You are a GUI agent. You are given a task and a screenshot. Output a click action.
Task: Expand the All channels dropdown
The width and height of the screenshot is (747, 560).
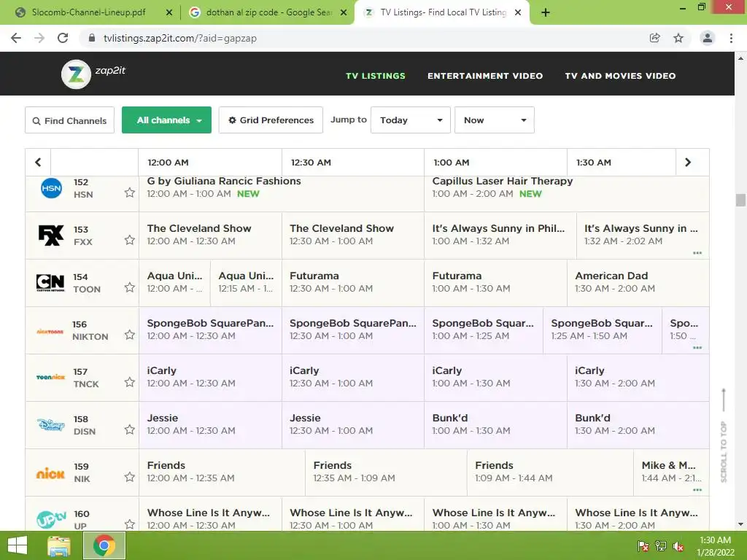pyautogui.click(x=166, y=120)
